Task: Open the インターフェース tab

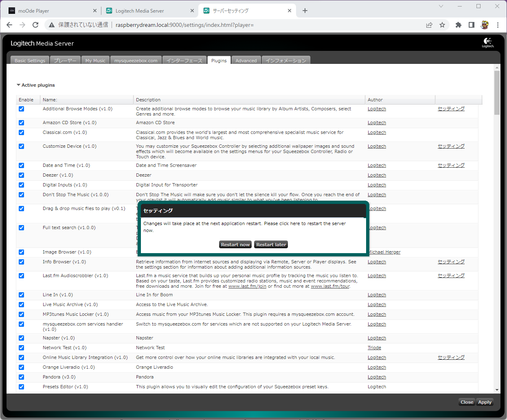Action: coord(184,61)
